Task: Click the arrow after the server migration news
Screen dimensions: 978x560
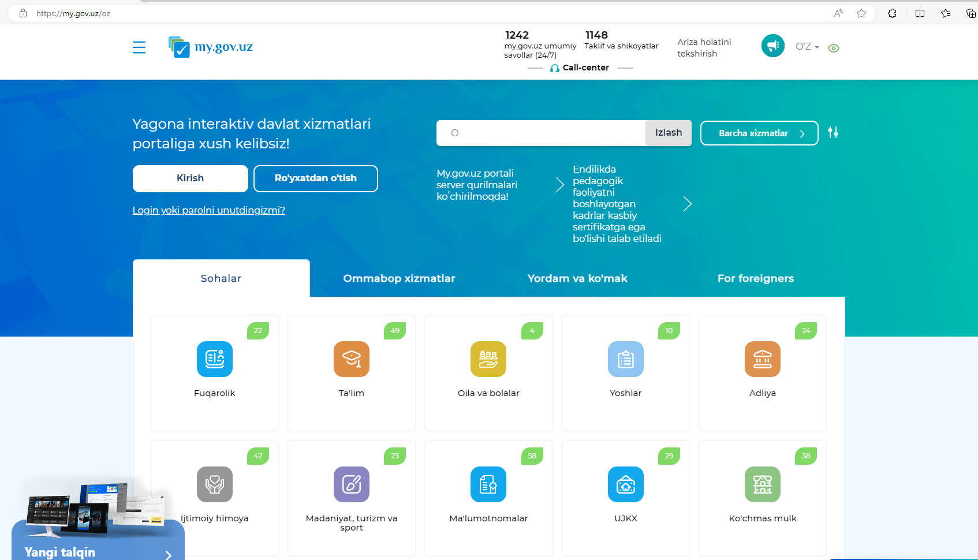Action: [x=559, y=185]
